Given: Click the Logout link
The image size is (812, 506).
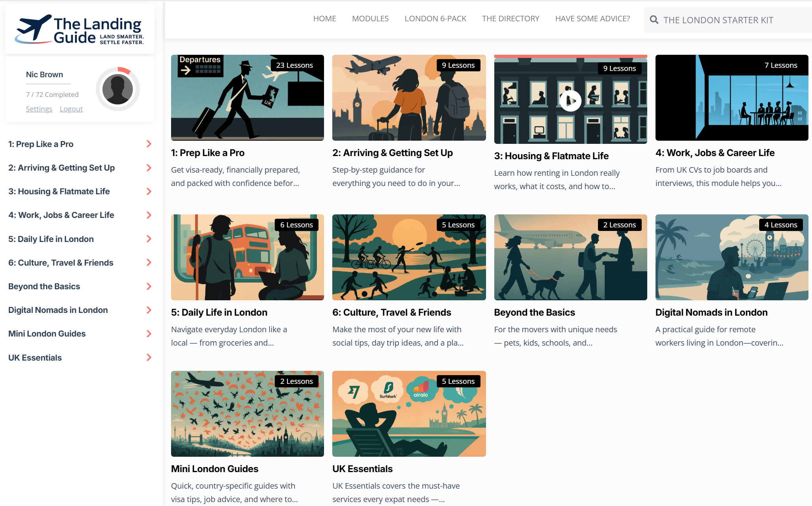Looking at the screenshot, I should point(71,109).
